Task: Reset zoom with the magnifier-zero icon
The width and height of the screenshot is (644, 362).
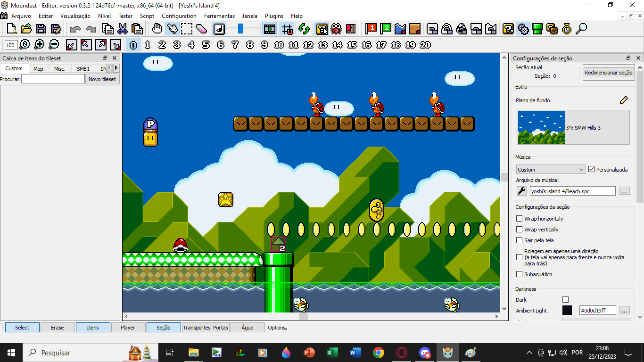Action: coord(25,45)
